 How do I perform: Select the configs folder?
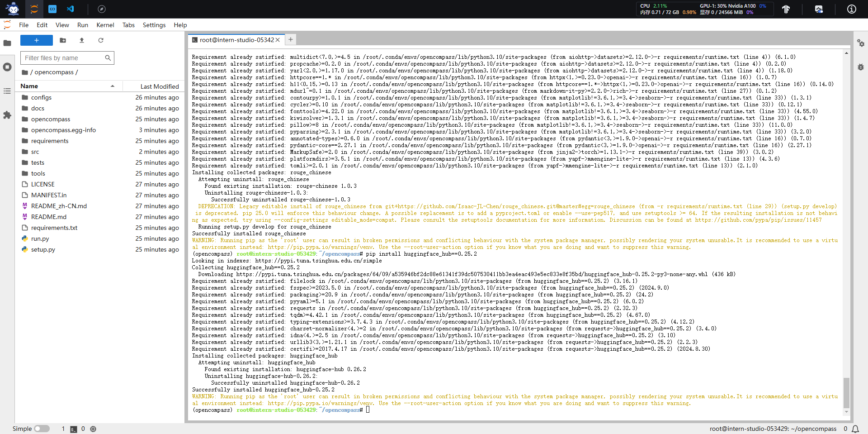point(100,97)
